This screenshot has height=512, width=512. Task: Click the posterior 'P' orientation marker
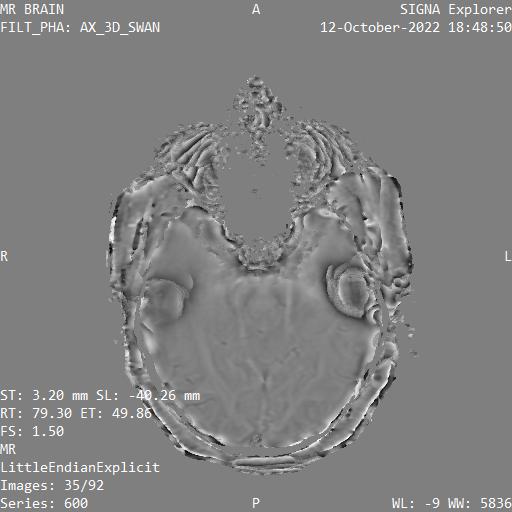point(256,503)
